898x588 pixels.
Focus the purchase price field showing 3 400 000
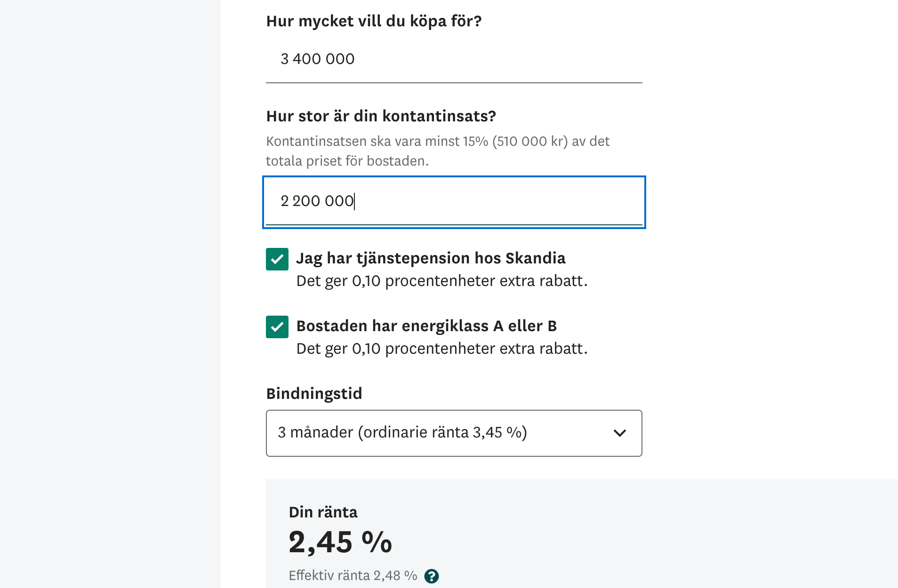(454, 59)
